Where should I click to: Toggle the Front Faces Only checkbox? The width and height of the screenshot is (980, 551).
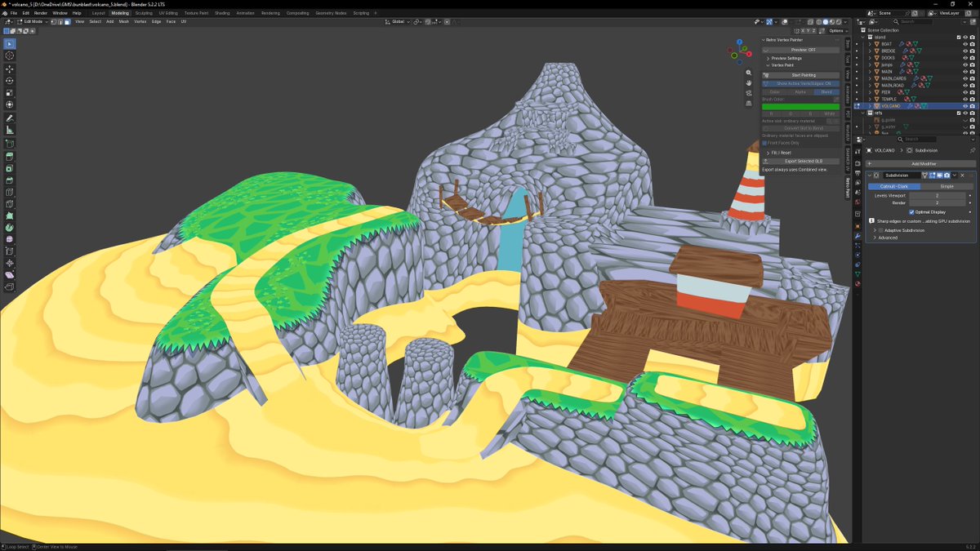[x=765, y=143]
